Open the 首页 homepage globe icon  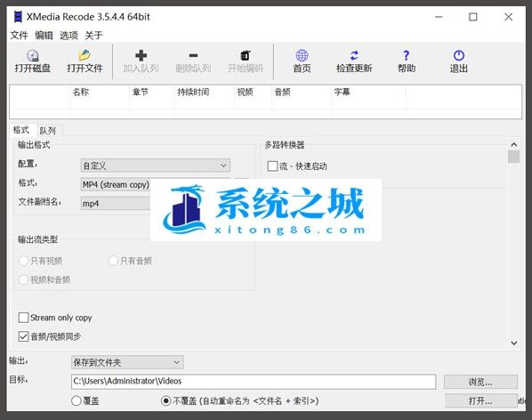point(302,55)
